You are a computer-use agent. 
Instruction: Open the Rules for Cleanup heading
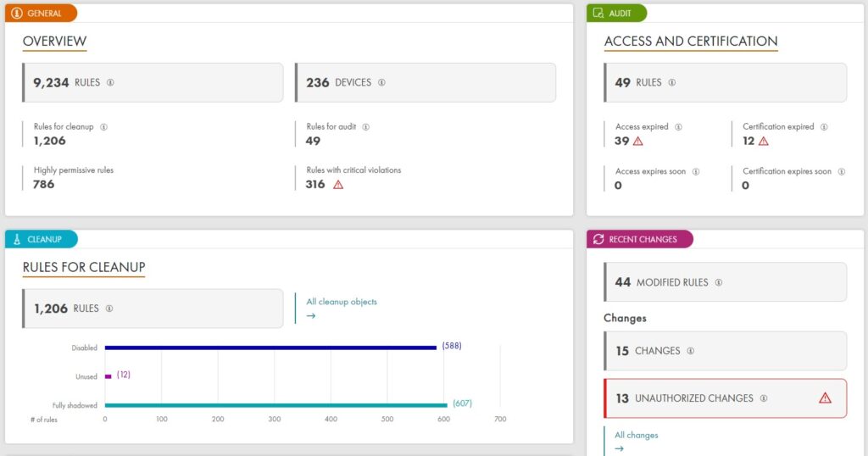84,268
